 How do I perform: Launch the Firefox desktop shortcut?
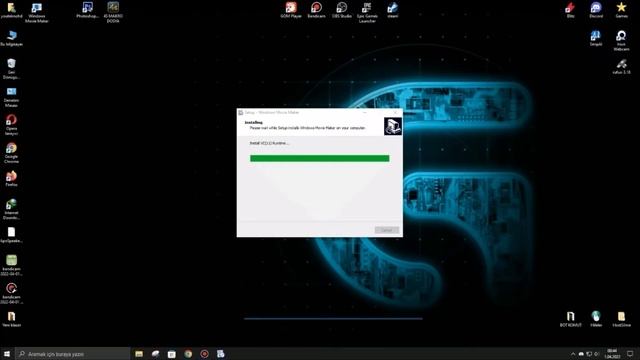tap(11, 179)
